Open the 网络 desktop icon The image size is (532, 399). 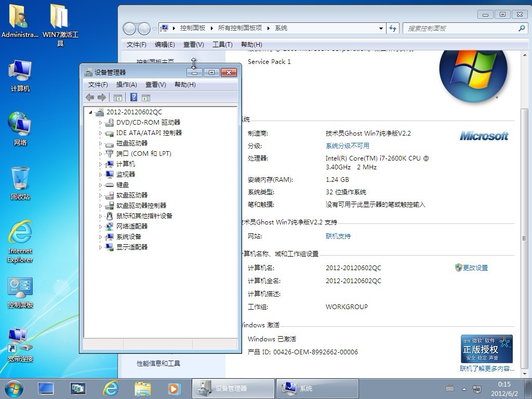[x=20, y=129]
